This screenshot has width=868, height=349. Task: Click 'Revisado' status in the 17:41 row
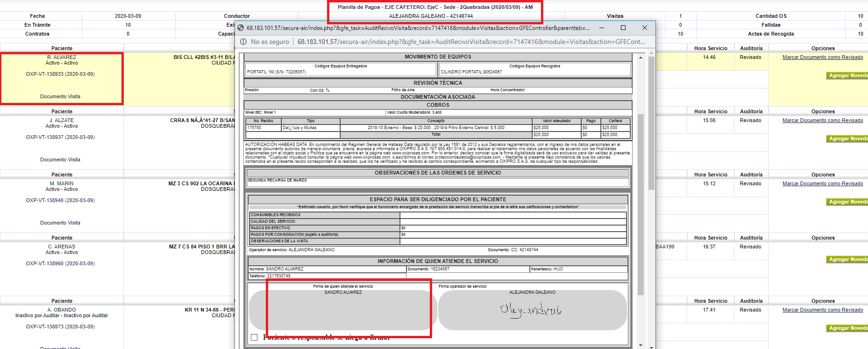(x=750, y=310)
